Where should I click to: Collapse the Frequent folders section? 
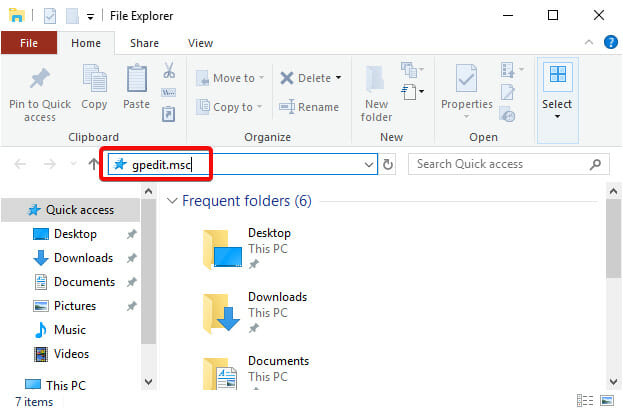[x=172, y=201]
